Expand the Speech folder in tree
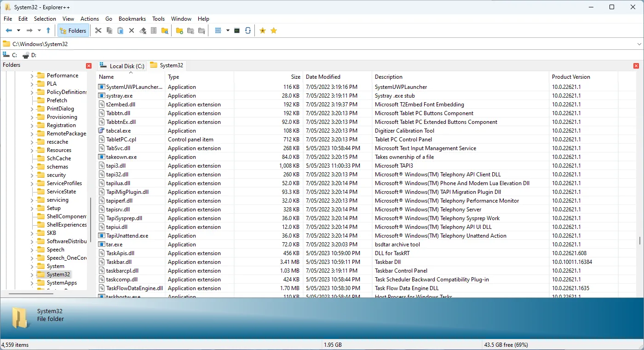This screenshot has width=644, height=350. coord(32,250)
